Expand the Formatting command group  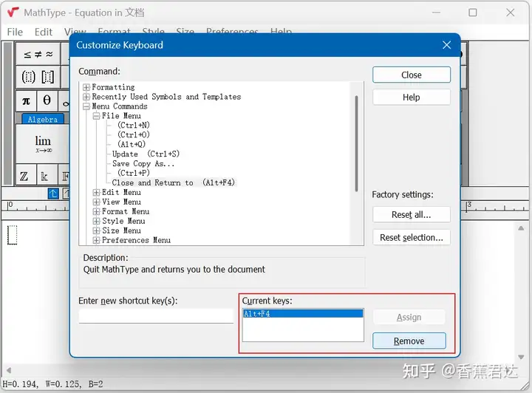(86, 87)
